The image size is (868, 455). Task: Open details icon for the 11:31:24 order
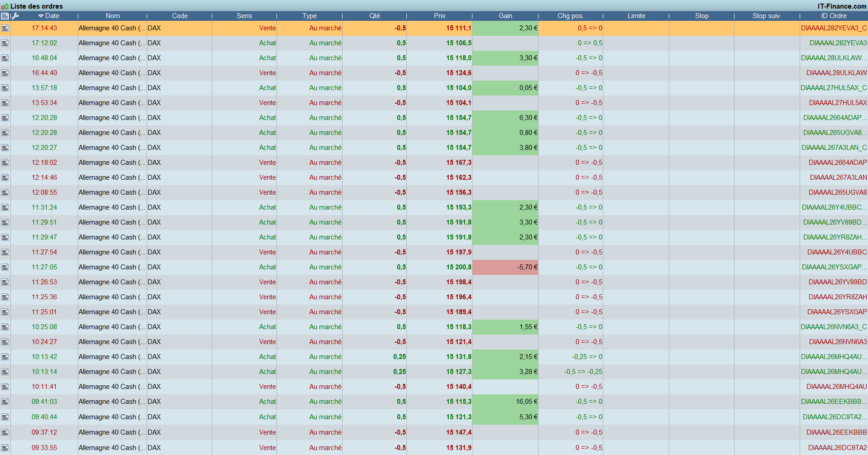point(5,207)
